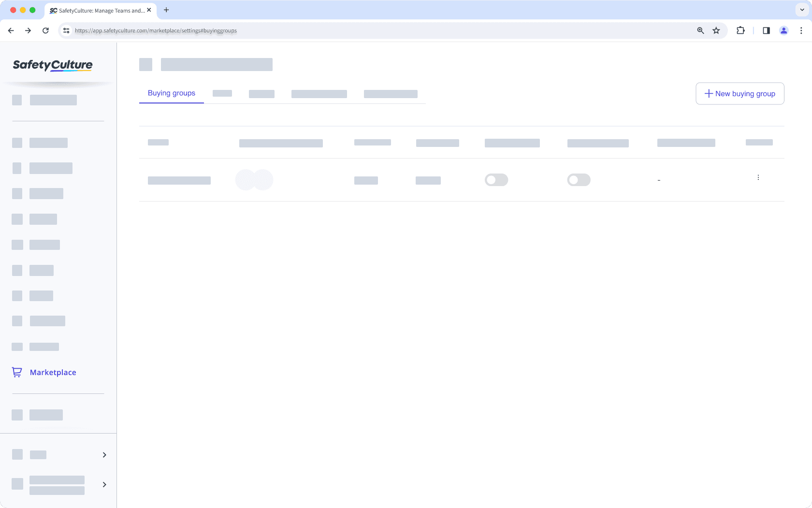
Task: Switch to the SafetyCulture browser tab
Action: (97, 10)
